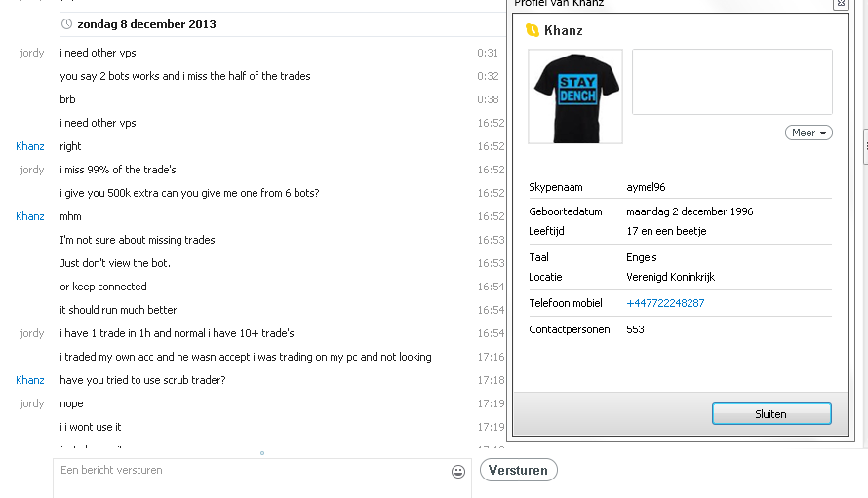The height and width of the screenshot is (498, 868).
Task: Select the message 'Just don't view the bot.'
Action: 115,263
